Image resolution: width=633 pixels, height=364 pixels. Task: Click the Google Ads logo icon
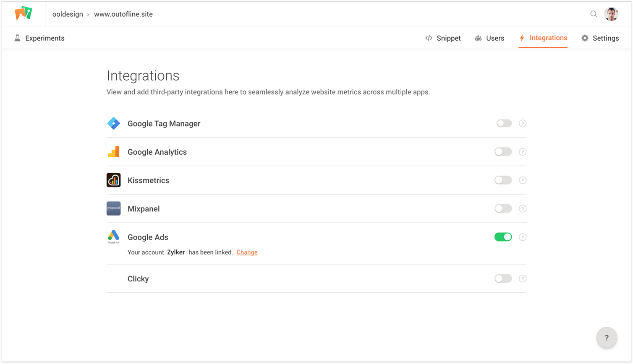114,237
